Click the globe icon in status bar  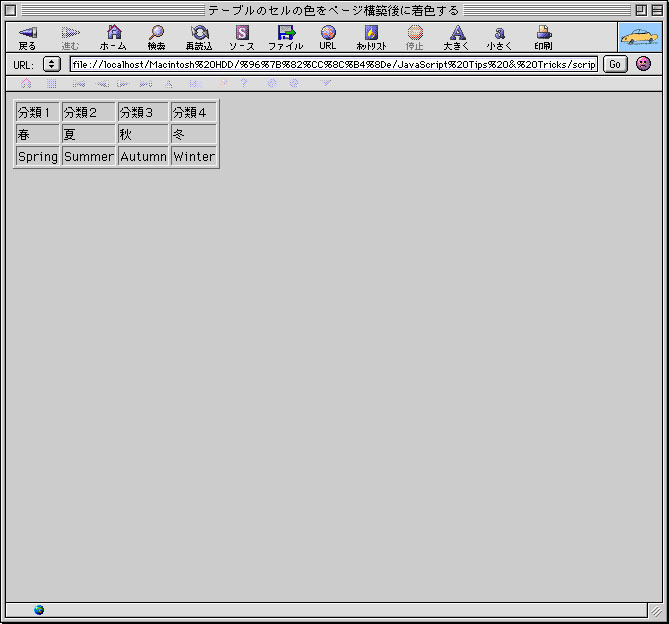pyautogui.click(x=39, y=610)
